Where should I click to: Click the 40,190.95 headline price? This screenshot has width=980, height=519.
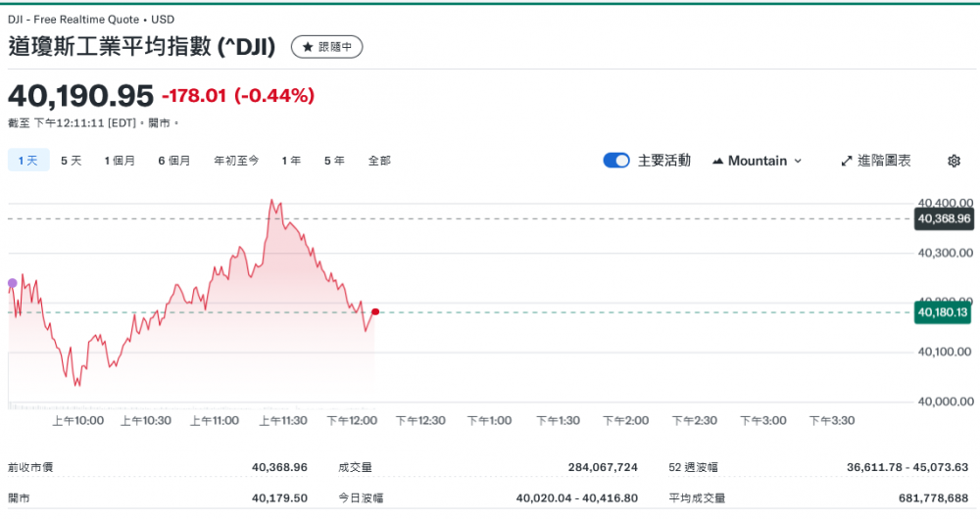click(80, 96)
